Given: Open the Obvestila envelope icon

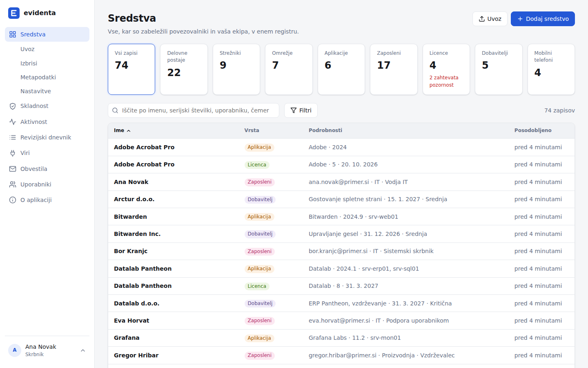Looking at the screenshot, I should pyautogui.click(x=13, y=169).
